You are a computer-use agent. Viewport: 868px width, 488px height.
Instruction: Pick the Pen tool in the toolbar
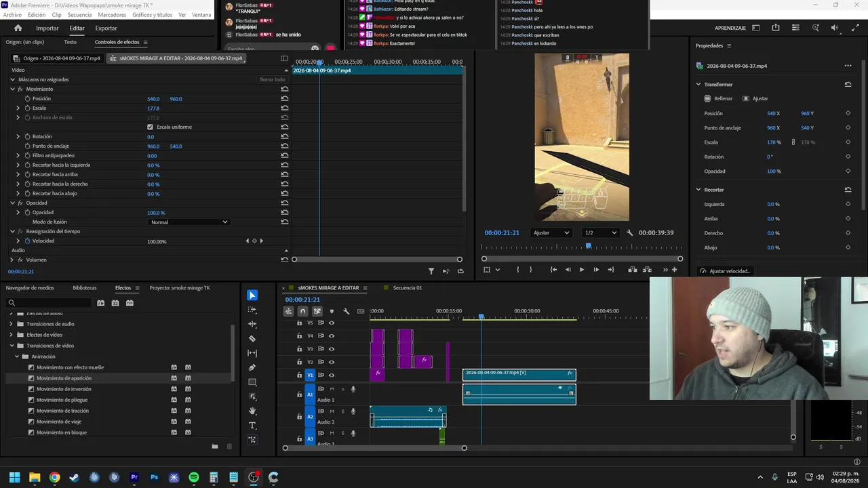pos(252,367)
